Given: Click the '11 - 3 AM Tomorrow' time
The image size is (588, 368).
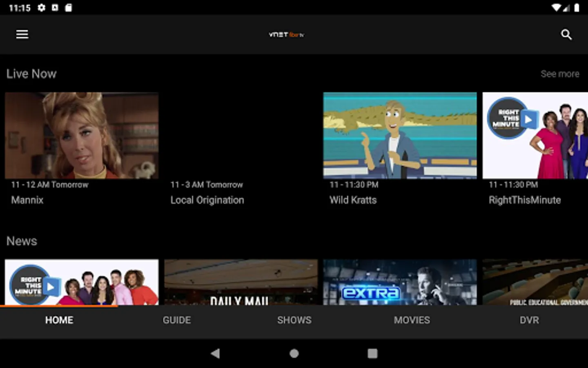Looking at the screenshot, I should click(207, 185).
